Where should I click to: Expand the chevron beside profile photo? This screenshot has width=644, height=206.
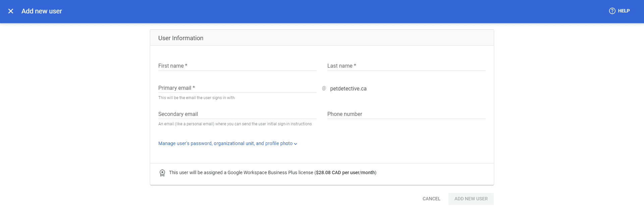coord(296,144)
